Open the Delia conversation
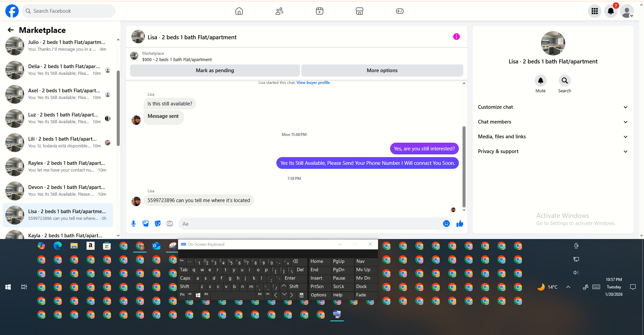 pyautogui.click(x=58, y=70)
